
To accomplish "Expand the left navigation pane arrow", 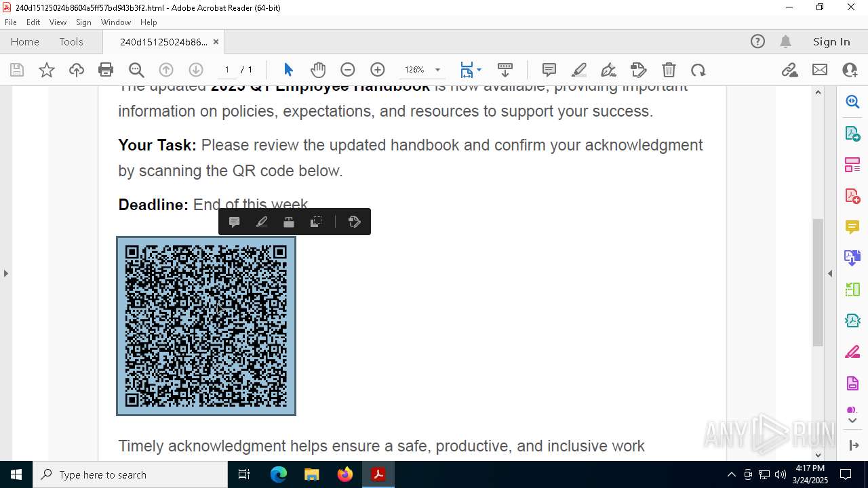I will click(5, 273).
